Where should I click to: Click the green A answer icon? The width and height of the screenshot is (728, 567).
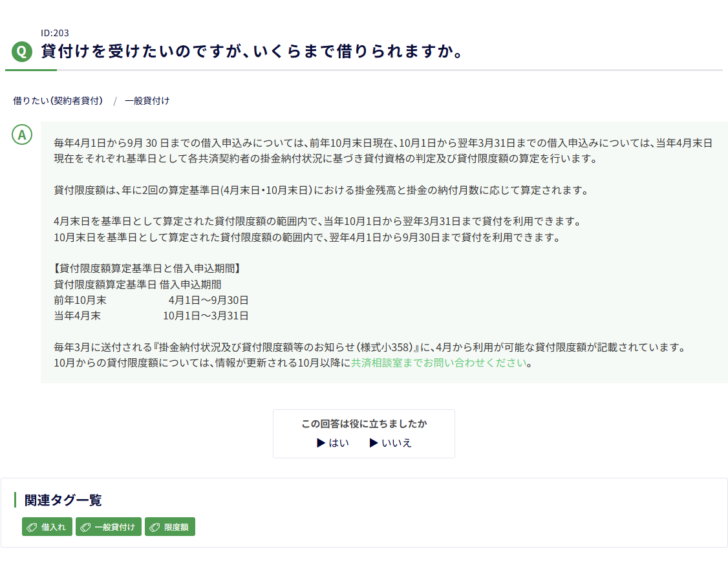[x=22, y=135]
